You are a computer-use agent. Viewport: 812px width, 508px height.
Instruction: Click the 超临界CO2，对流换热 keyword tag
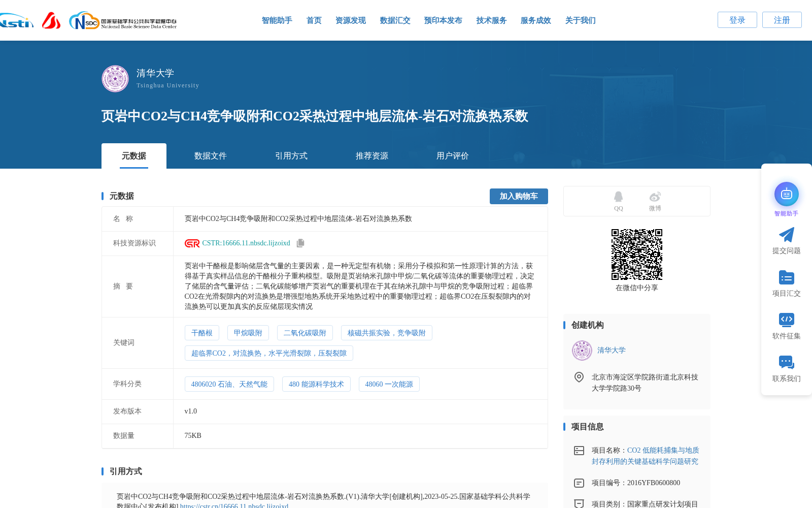[269, 353]
